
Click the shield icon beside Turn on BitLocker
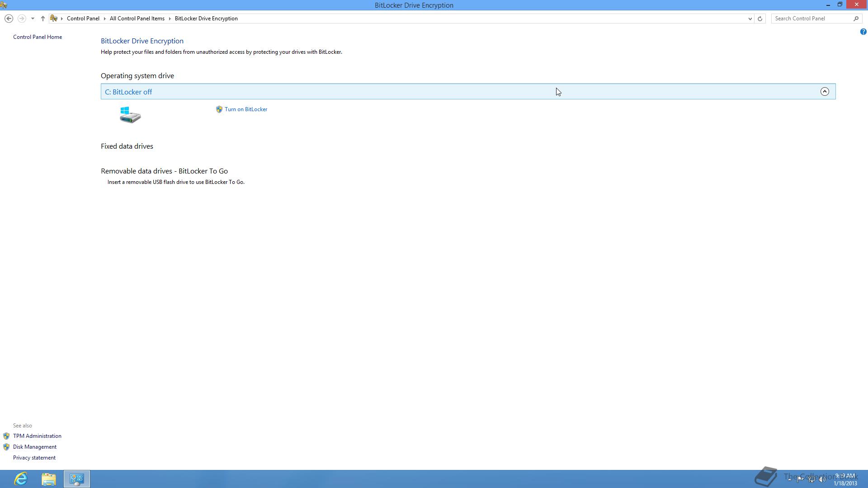point(219,109)
